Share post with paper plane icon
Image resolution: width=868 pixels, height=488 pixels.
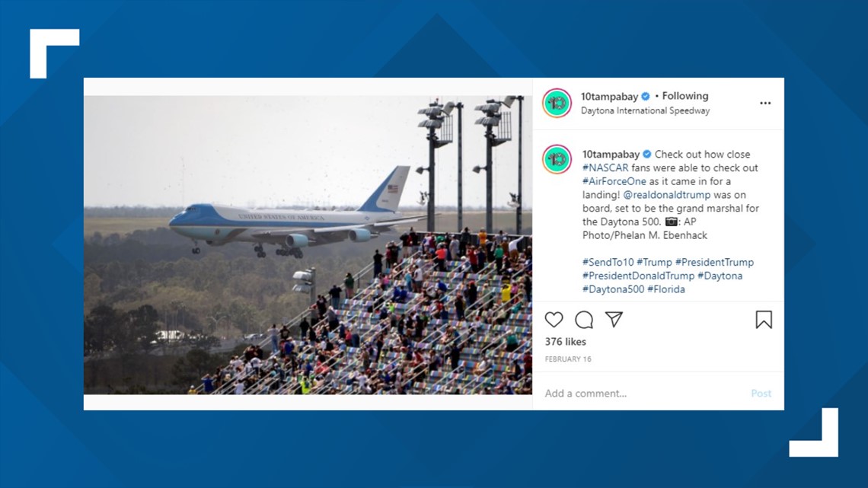click(614, 319)
